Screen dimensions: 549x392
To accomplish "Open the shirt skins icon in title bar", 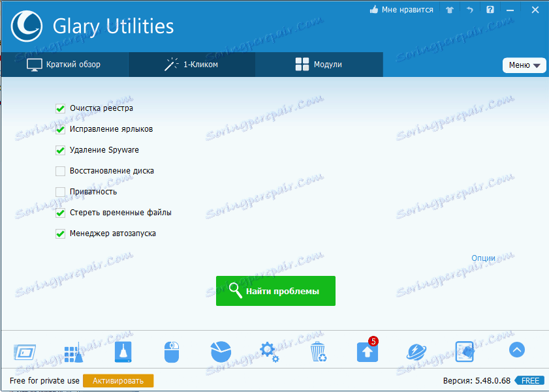I will pyautogui.click(x=449, y=10).
